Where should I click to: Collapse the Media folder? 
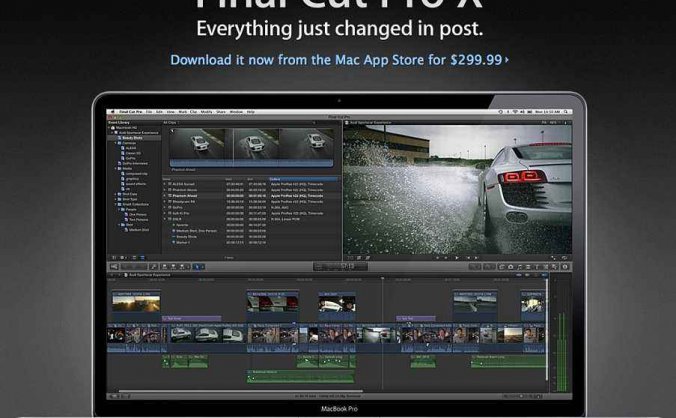116,168
